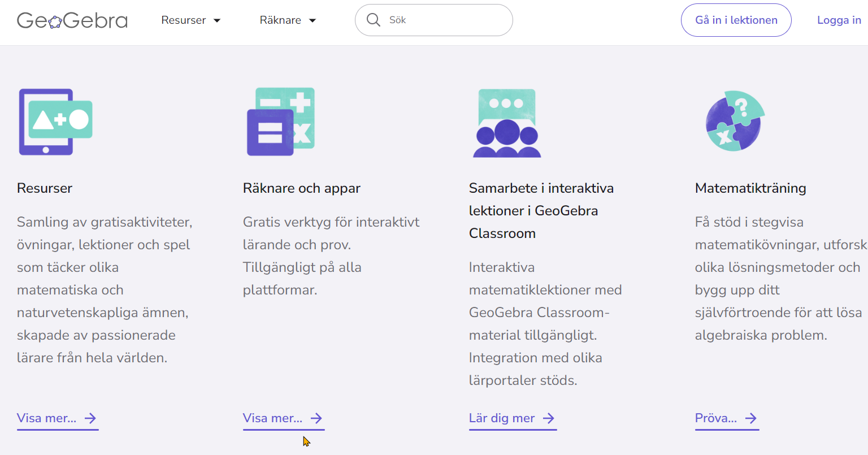Click the Resurser tablet shapes icon

click(x=55, y=122)
